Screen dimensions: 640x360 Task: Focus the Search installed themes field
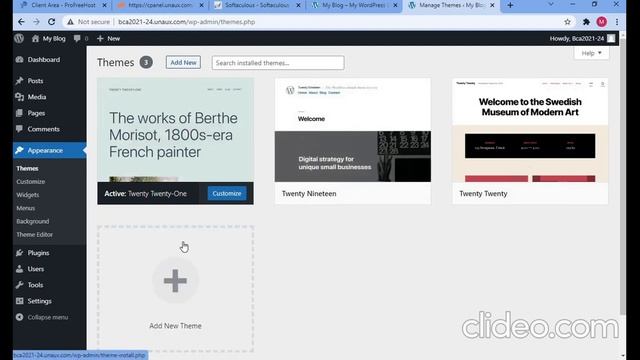pyautogui.click(x=278, y=63)
